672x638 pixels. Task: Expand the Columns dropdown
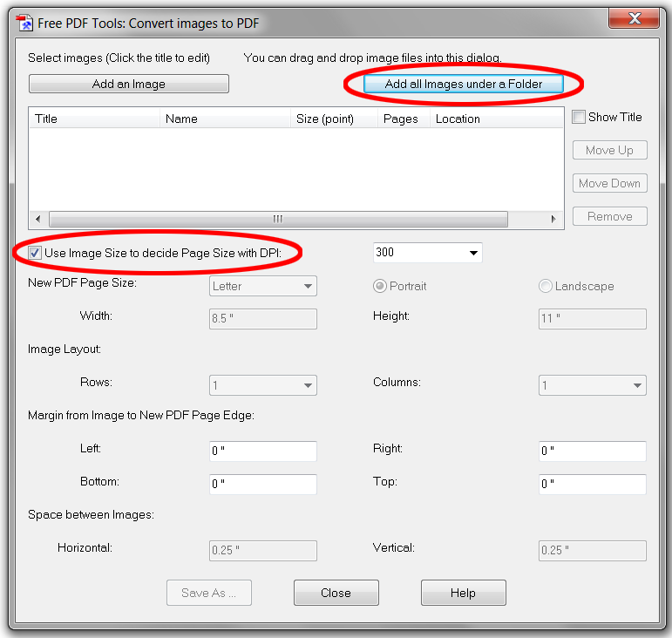[593, 385]
